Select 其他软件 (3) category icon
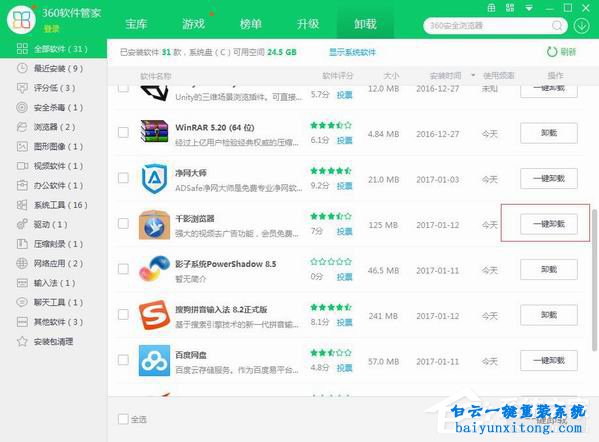The width and height of the screenshot is (599, 442). [22, 322]
